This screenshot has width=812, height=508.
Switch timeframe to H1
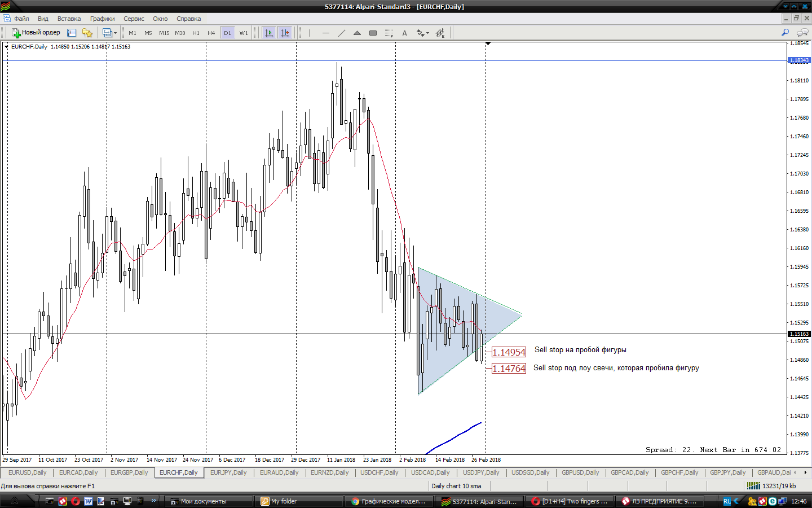point(196,33)
